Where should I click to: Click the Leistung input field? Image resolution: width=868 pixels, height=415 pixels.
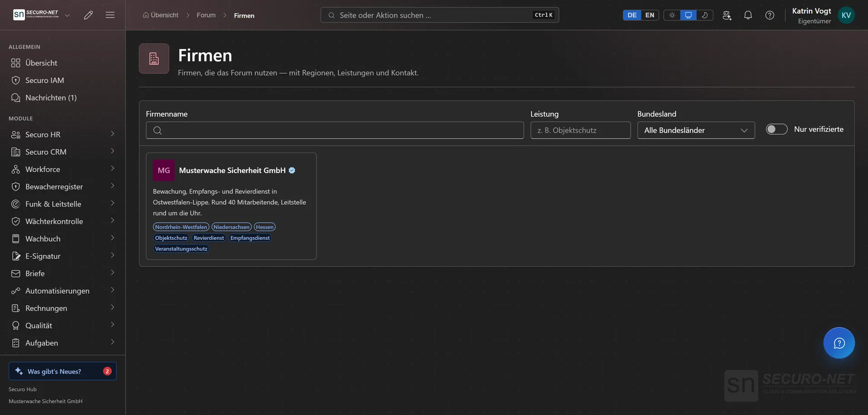(x=580, y=130)
